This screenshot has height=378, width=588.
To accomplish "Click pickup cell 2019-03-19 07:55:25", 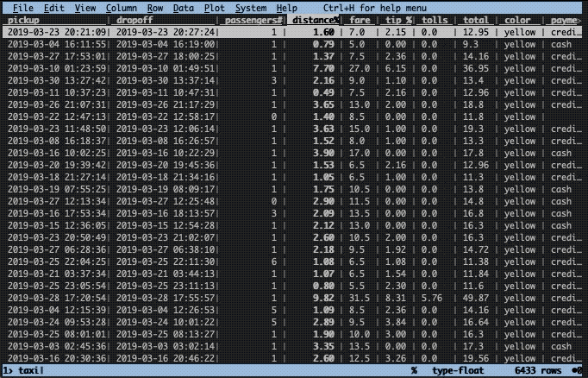I will (57, 190).
